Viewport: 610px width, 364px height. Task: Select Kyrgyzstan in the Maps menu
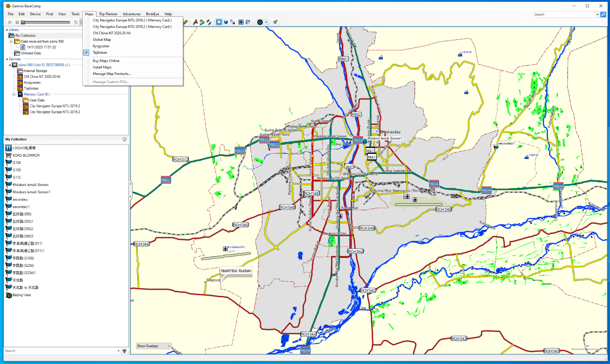pos(133,46)
